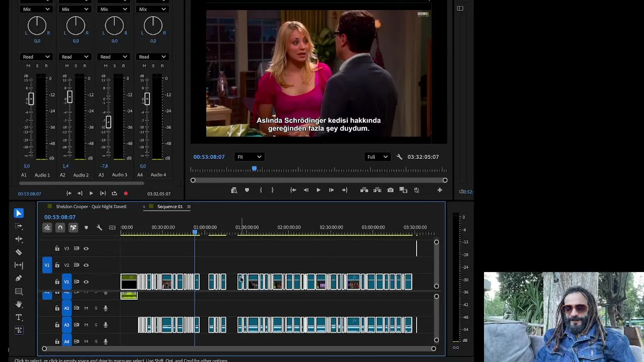Select the Ripple Edit tool

point(19,239)
